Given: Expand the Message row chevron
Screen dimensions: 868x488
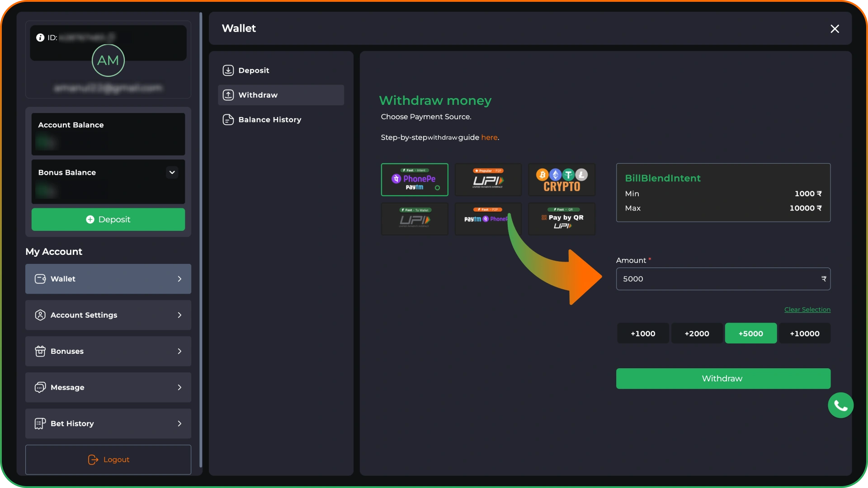Looking at the screenshot, I should tap(179, 387).
